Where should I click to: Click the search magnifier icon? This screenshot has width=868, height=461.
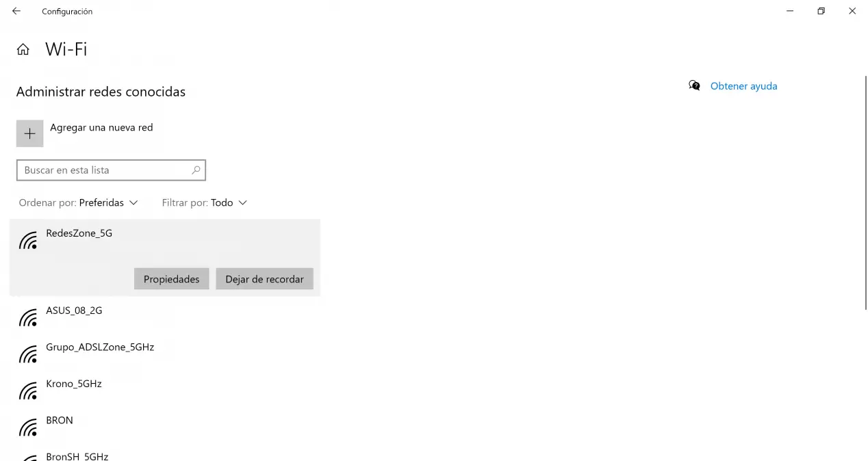196,170
